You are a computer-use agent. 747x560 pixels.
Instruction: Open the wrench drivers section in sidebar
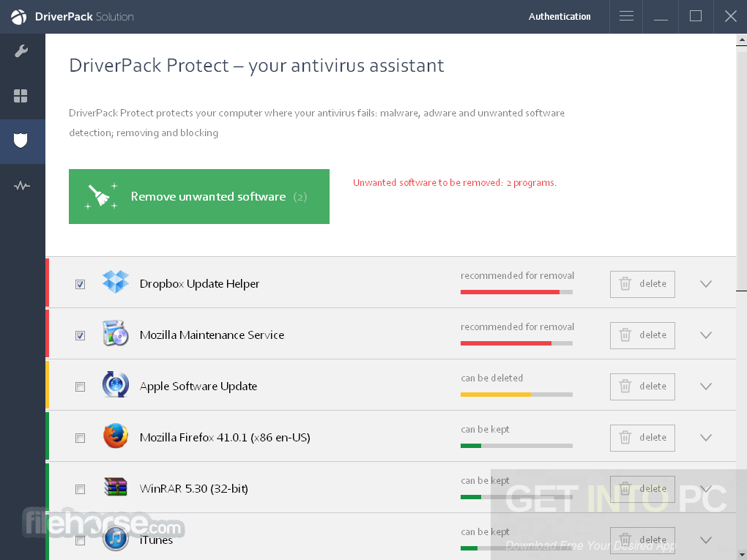coord(21,51)
